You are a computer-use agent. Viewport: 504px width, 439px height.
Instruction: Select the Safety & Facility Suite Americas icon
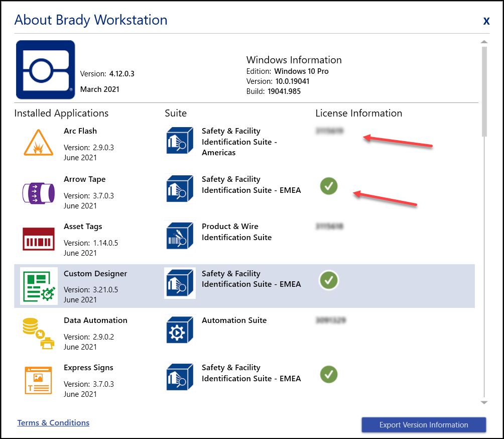click(x=179, y=141)
